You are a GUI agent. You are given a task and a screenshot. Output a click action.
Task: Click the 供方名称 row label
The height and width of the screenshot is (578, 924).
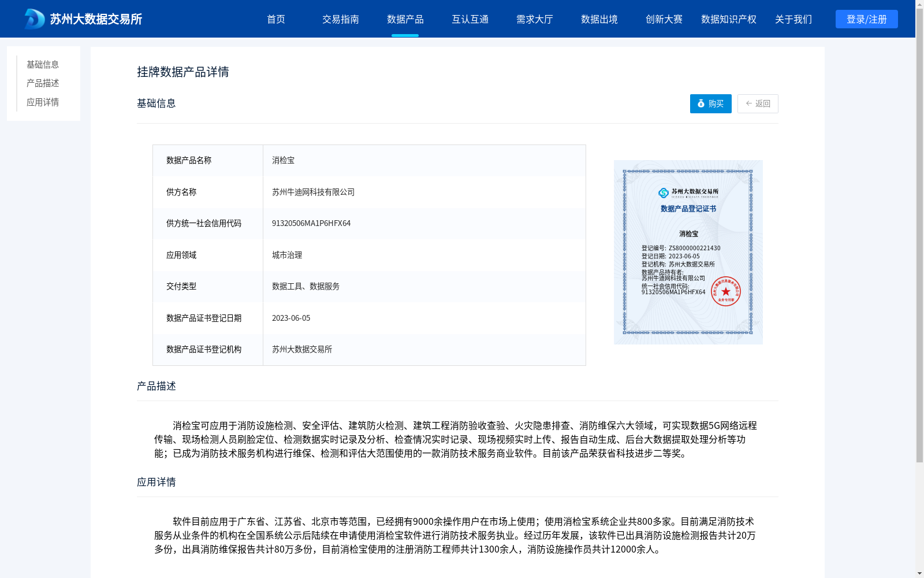(181, 192)
